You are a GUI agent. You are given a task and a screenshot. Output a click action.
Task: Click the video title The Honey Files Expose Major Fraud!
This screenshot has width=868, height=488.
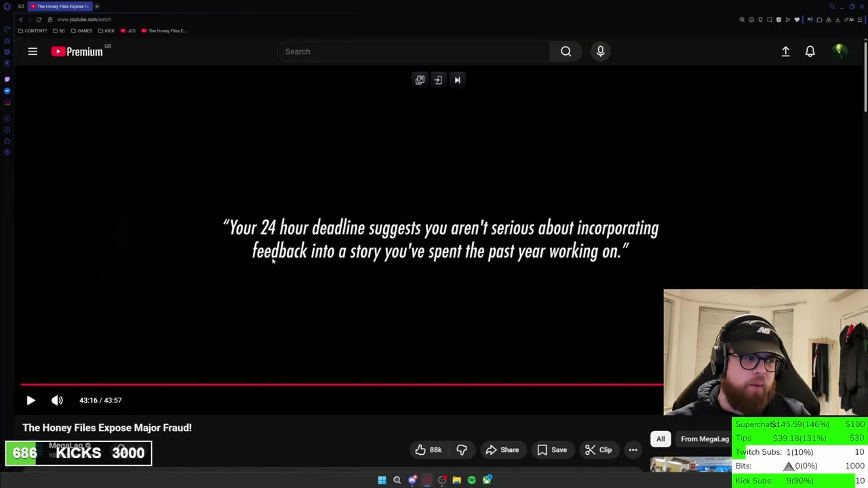pos(107,428)
